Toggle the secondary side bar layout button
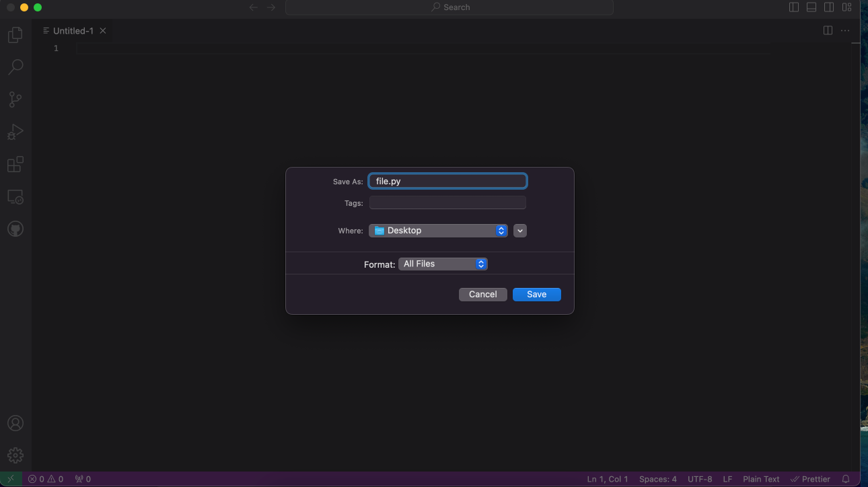Viewport: 868px width, 487px height. (x=829, y=7)
